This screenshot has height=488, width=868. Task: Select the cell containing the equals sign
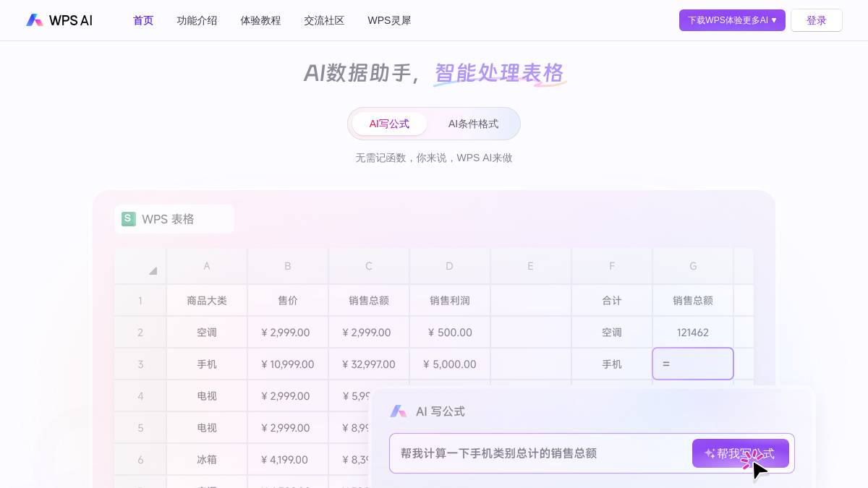pos(692,364)
